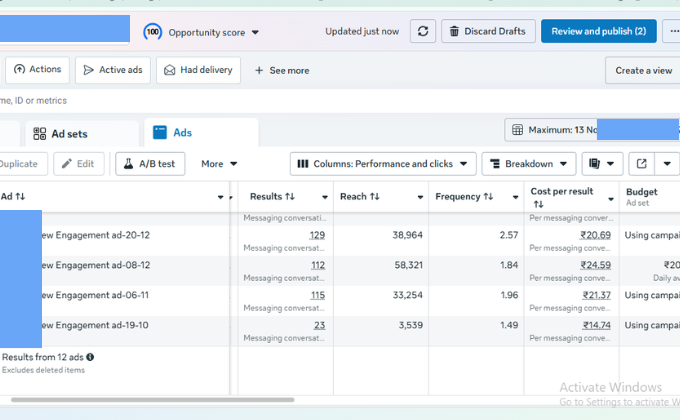Switch to the Ad sets tab
This screenshot has height=420, width=680.
click(x=68, y=133)
